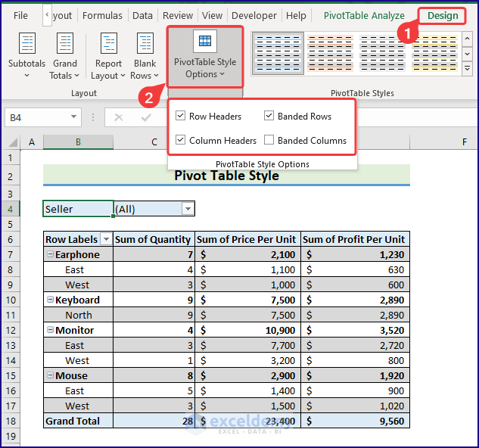Select column B header
Screen dimensions: 479x448
[x=78, y=142]
